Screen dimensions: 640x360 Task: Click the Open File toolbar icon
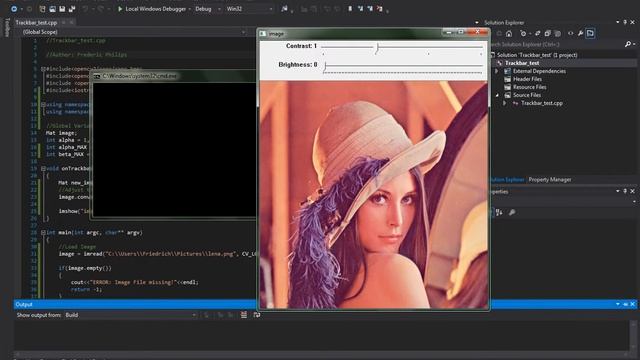[x=52, y=9]
